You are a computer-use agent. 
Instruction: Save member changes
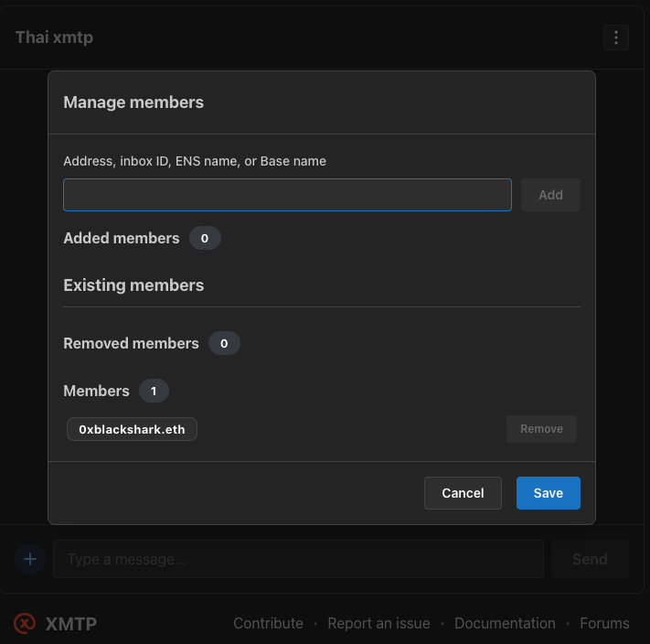tap(548, 493)
